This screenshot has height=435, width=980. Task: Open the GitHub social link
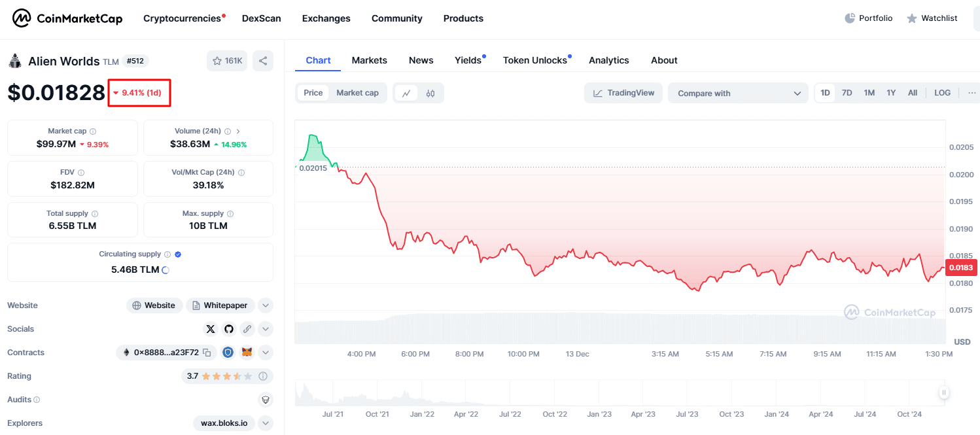click(228, 329)
